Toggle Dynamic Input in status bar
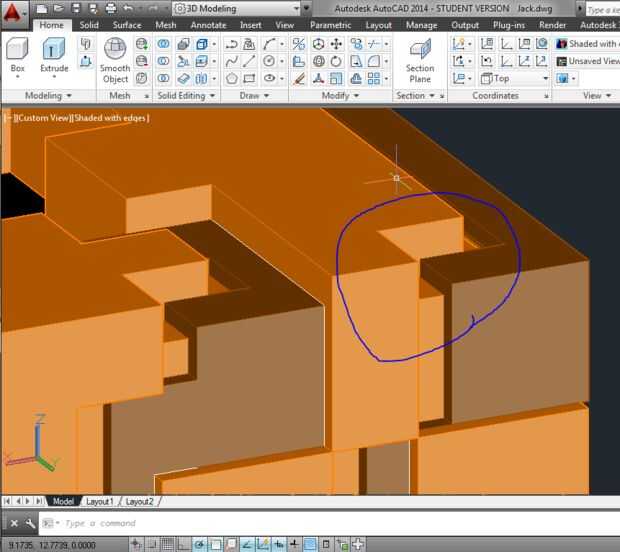 point(279,544)
